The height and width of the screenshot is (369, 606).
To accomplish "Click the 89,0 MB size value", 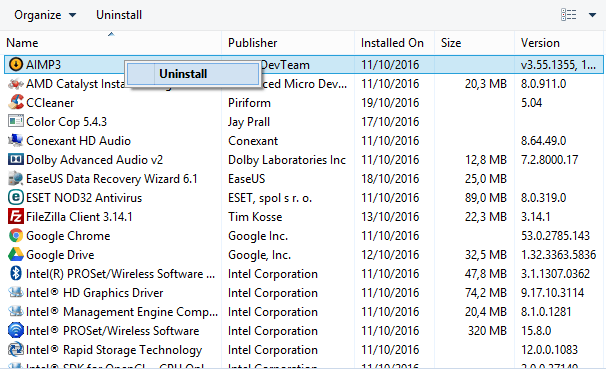I will pos(485,198).
